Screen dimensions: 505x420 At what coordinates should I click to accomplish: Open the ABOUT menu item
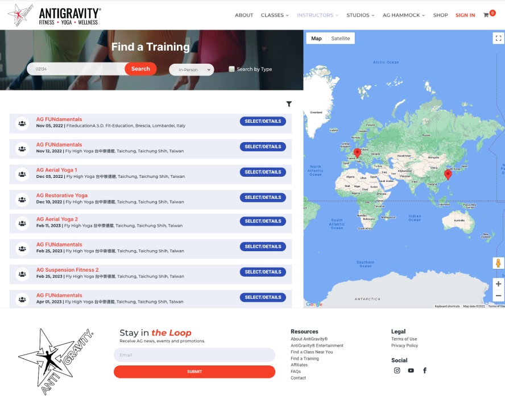(x=244, y=15)
